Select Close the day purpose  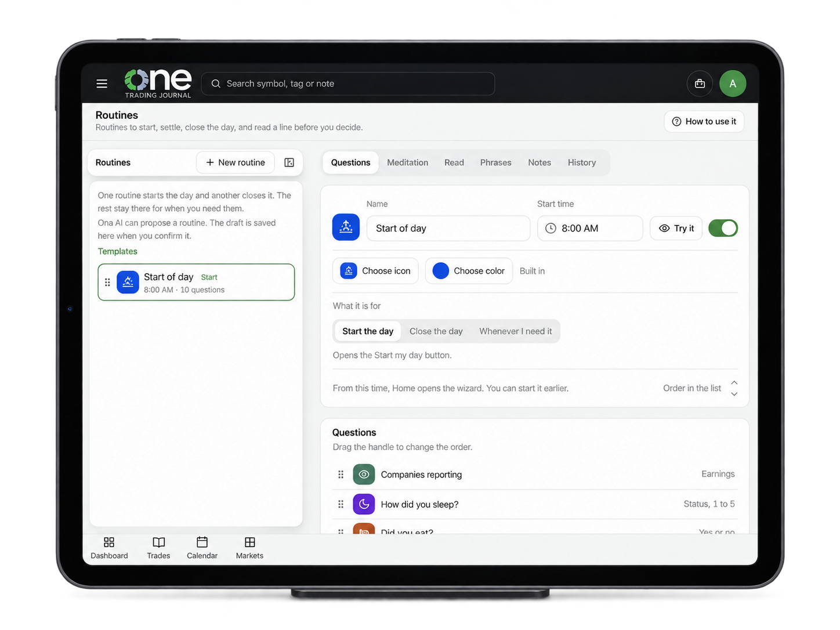click(436, 331)
